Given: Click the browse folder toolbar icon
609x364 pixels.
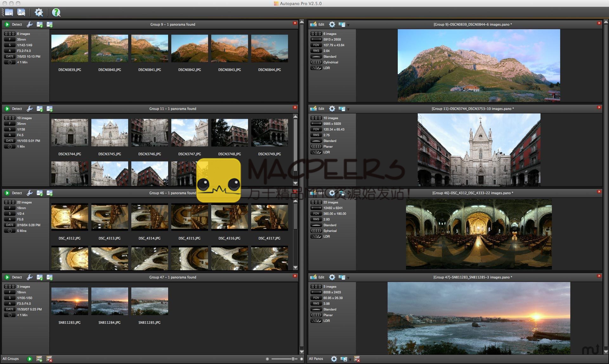Looking at the screenshot, I should [9, 12].
